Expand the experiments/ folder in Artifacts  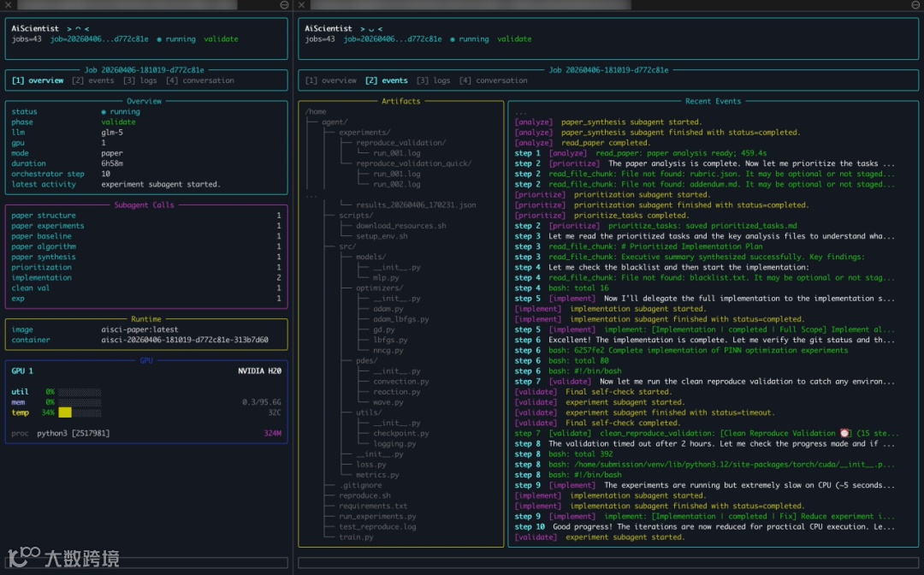364,133
